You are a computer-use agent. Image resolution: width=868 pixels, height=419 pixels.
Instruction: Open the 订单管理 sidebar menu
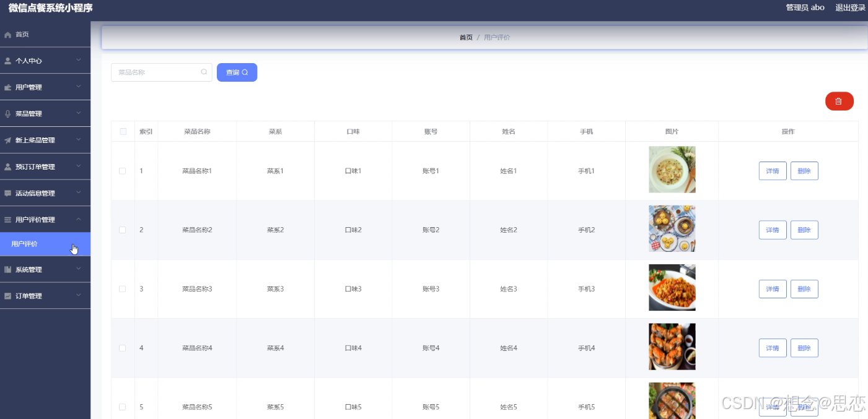pyautogui.click(x=45, y=296)
